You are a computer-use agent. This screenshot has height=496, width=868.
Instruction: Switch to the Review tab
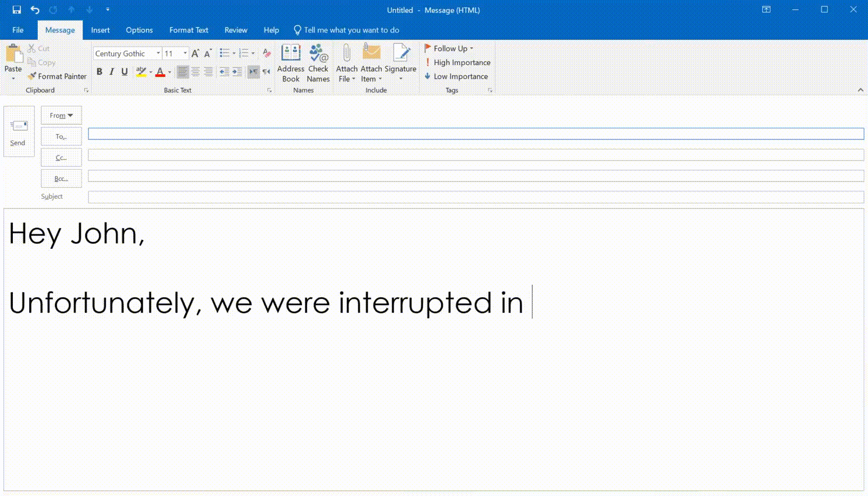click(236, 30)
